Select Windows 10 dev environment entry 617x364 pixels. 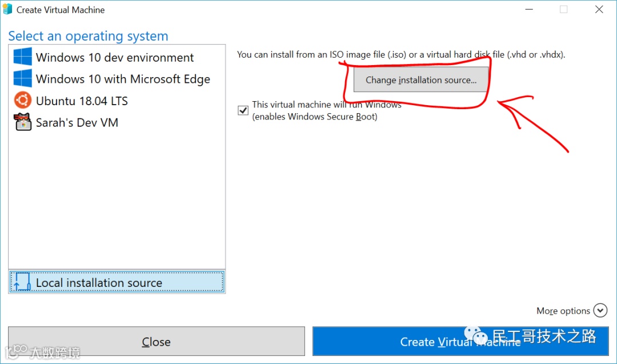pos(117,57)
